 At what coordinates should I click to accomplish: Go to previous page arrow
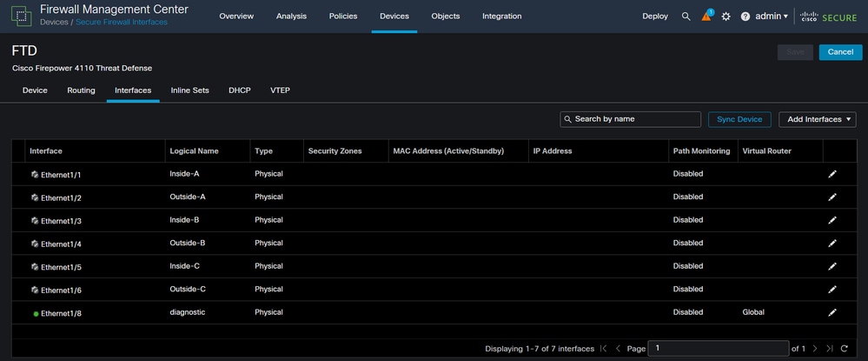point(618,349)
